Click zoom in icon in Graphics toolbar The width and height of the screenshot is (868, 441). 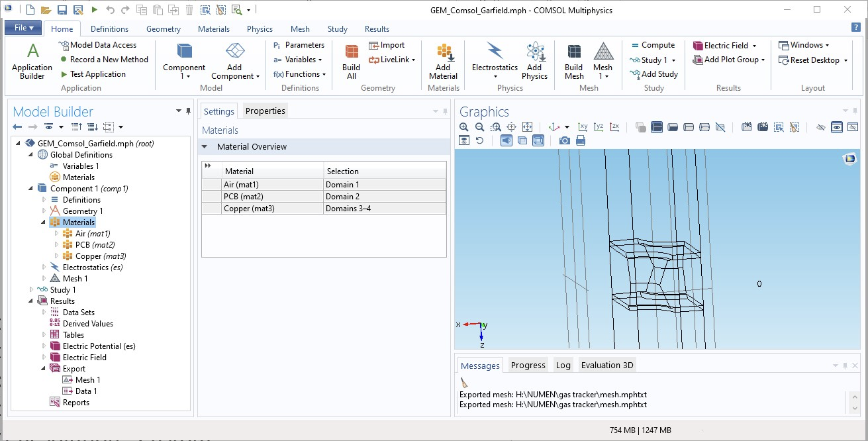(x=463, y=126)
